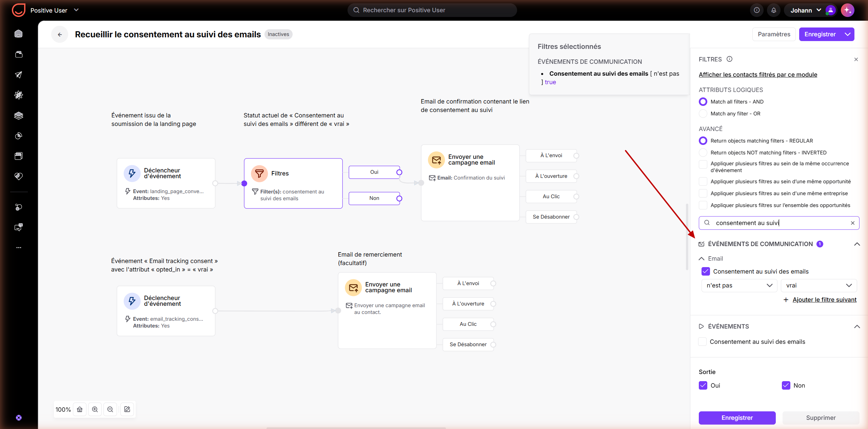This screenshot has width=868, height=429.
Task: Click the Supprimer button
Action: pyautogui.click(x=821, y=418)
